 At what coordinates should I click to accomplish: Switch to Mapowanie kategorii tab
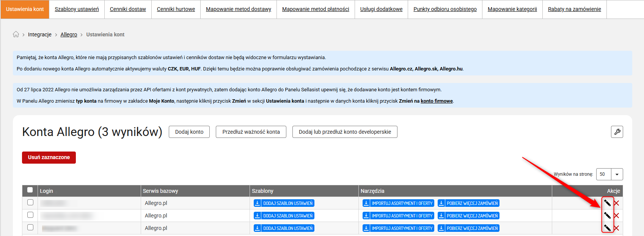click(512, 9)
